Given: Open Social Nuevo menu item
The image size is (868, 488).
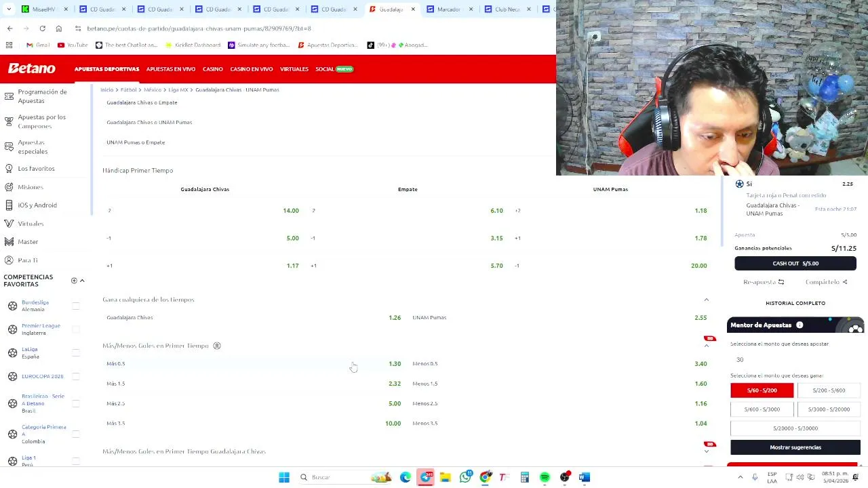Looking at the screenshot, I should click(x=334, y=69).
